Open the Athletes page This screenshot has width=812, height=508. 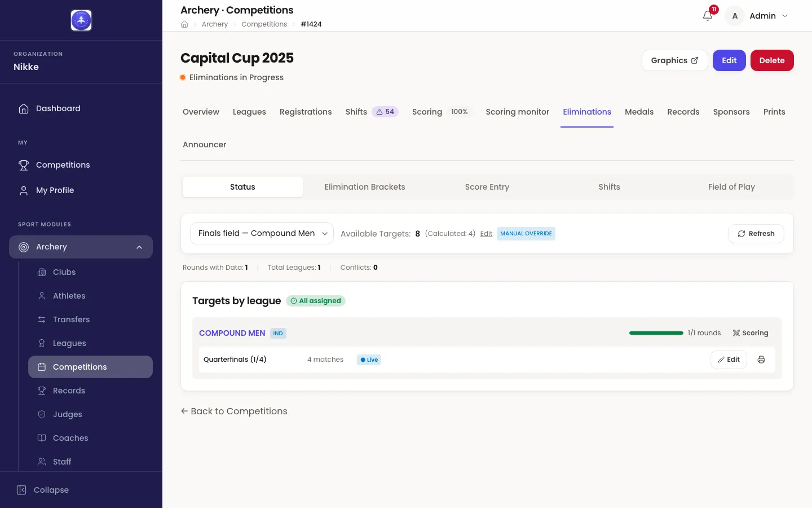pos(90,296)
